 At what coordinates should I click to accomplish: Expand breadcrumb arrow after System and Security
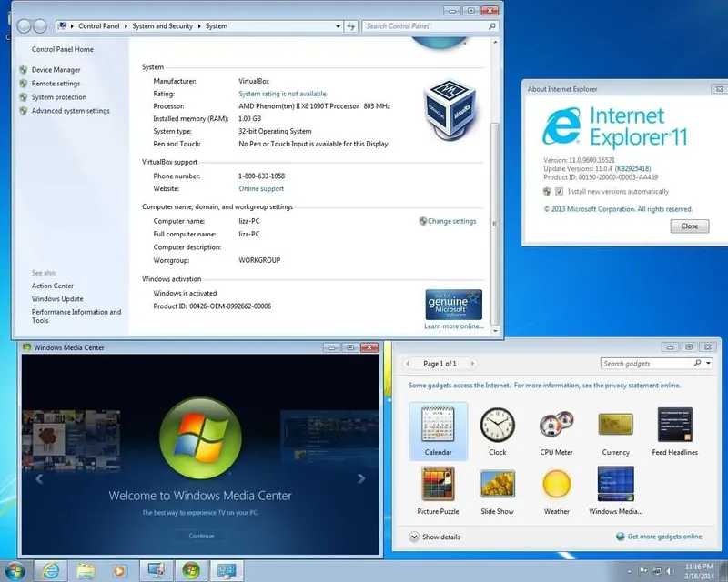[199, 26]
